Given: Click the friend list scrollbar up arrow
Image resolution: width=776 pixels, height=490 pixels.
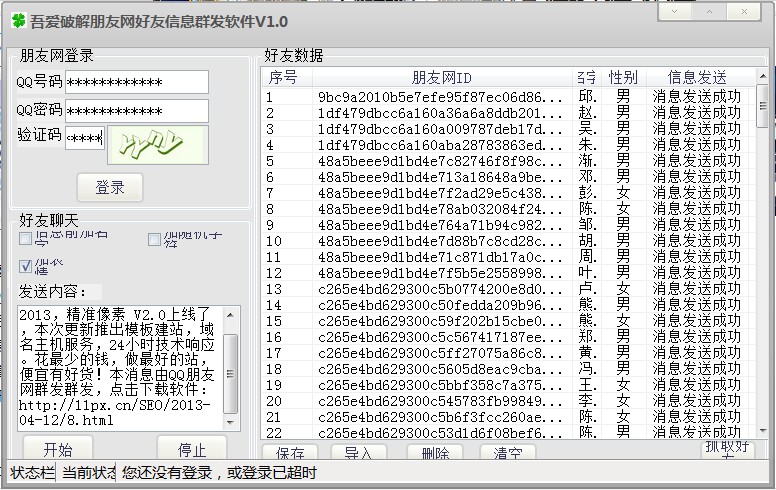Looking at the screenshot, I should [x=763, y=76].
